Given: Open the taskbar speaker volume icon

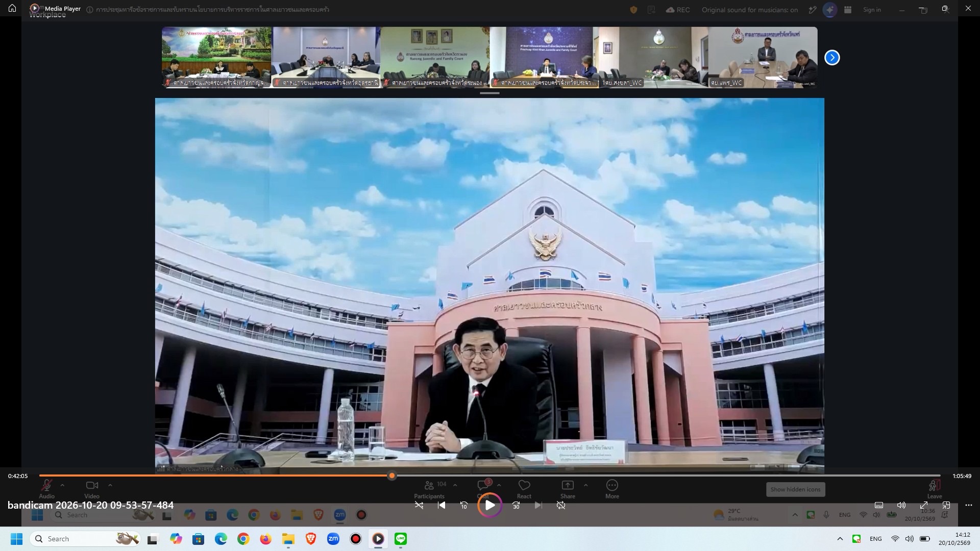Looking at the screenshot, I should [909, 539].
